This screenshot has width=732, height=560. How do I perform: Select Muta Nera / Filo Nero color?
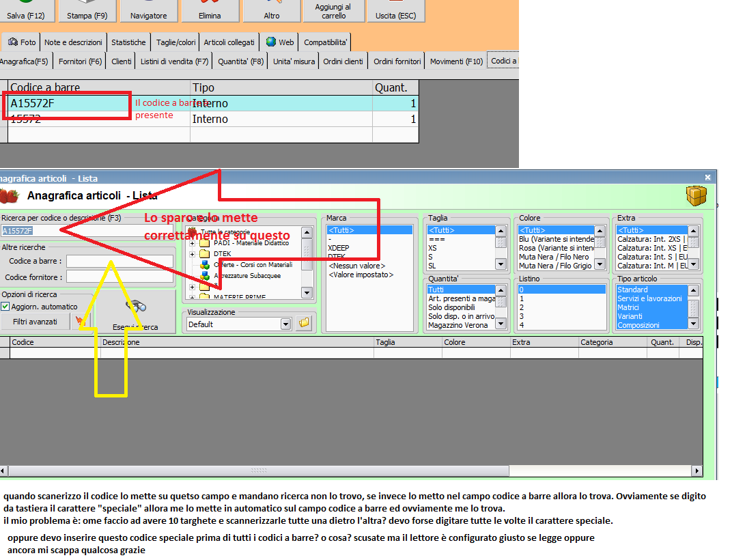coord(554,257)
